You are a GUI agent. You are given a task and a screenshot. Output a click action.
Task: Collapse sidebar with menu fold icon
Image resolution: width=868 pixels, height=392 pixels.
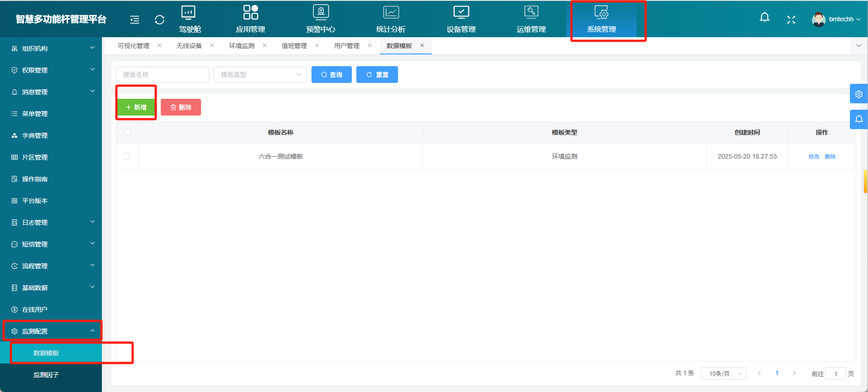(x=134, y=20)
